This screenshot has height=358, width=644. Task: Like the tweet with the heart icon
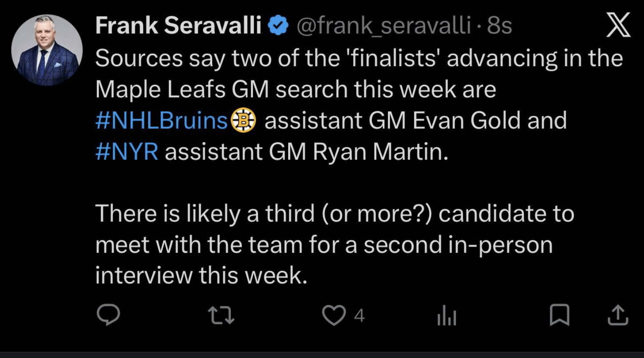[334, 315]
